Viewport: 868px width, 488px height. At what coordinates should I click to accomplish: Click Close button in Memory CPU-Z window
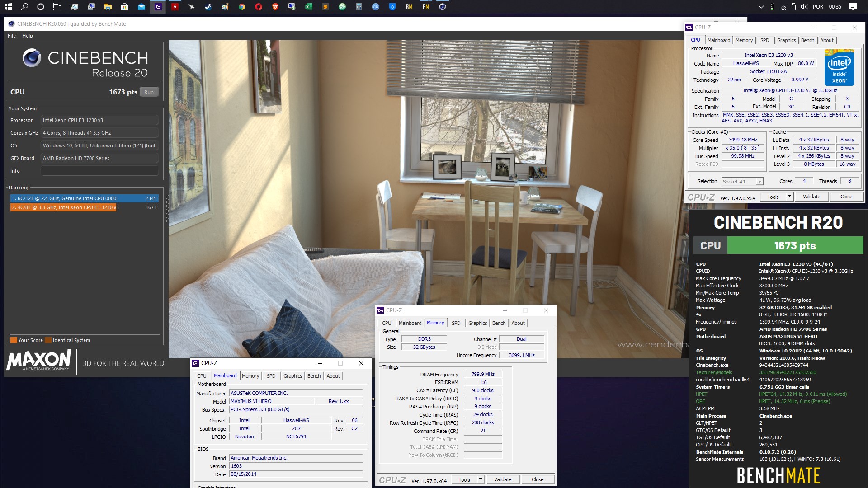click(x=538, y=479)
